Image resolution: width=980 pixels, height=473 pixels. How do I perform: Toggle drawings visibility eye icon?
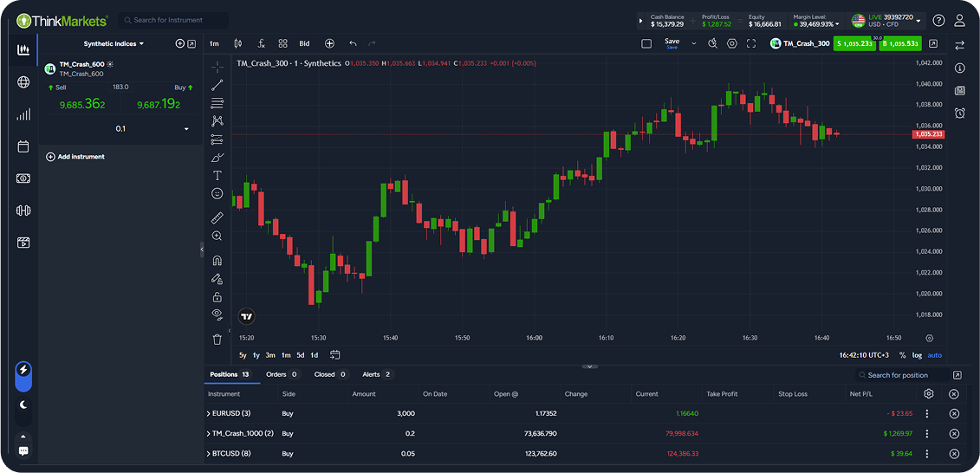pyautogui.click(x=217, y=314)
